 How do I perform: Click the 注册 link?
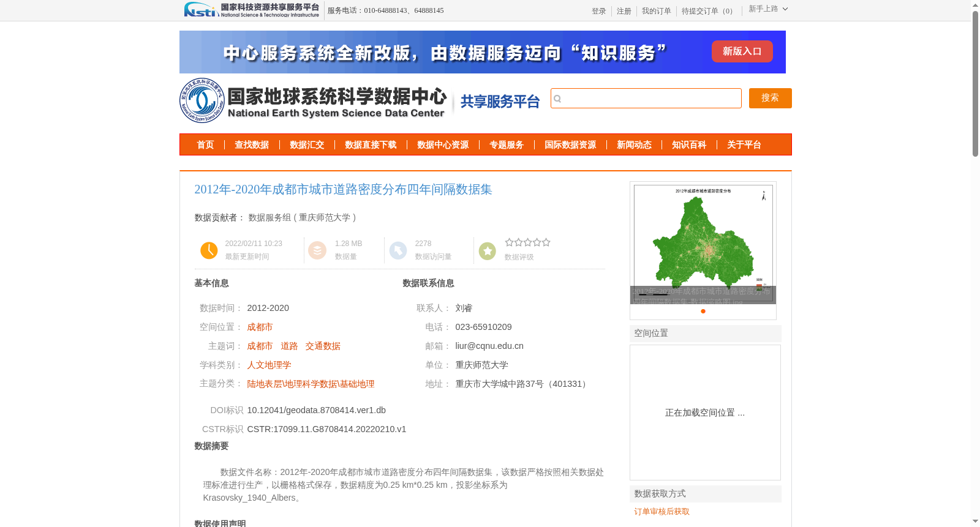624,11
